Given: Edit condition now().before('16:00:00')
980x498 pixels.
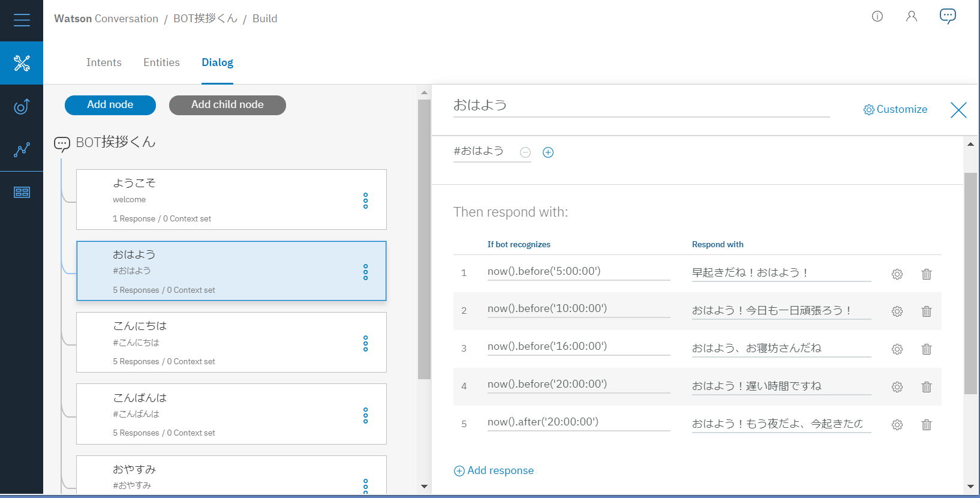Looking at the screenshot, I should pos(579,347).
